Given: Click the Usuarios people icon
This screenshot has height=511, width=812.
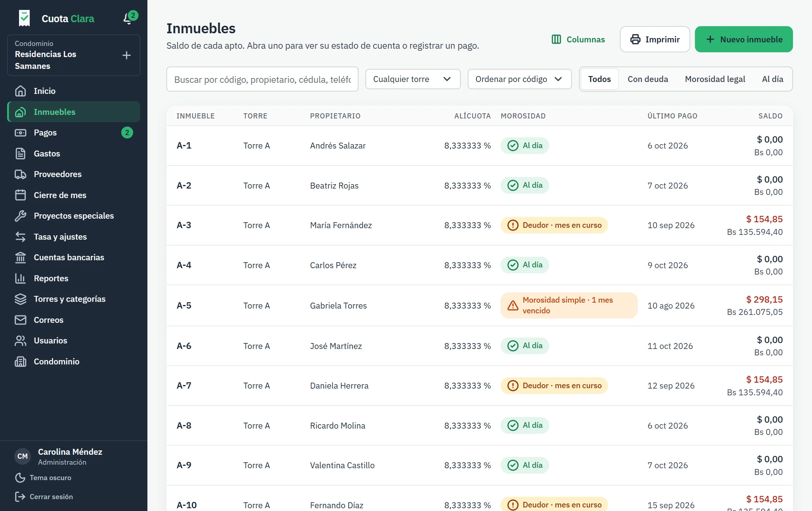Looking at the screenshot, I should click(x=21, y=341).
